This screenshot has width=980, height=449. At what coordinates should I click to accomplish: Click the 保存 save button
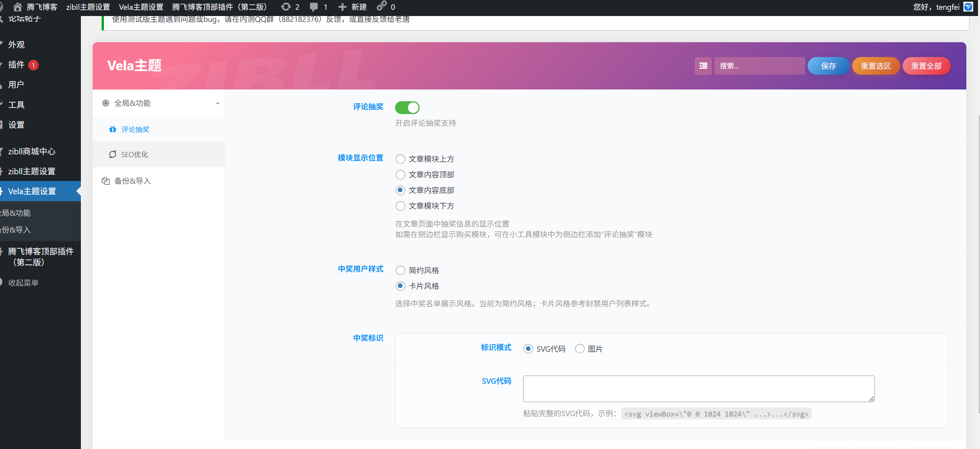click(x=828, y=66)
